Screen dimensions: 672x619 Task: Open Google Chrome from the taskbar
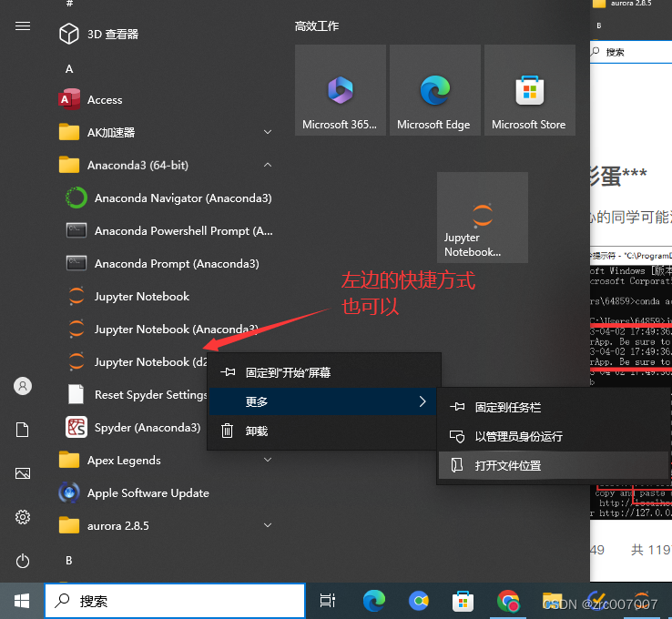508,601
